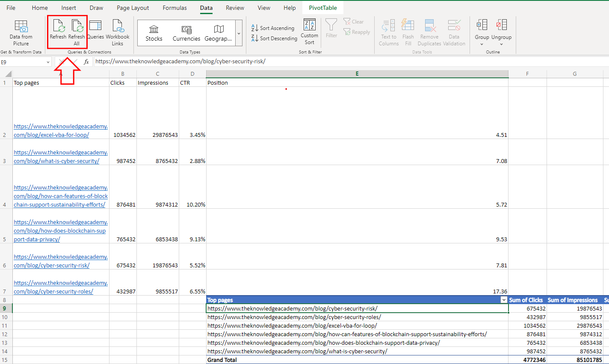Click the Queries icon in ribbon
This screenshot has height=364, width=609.
95,27
